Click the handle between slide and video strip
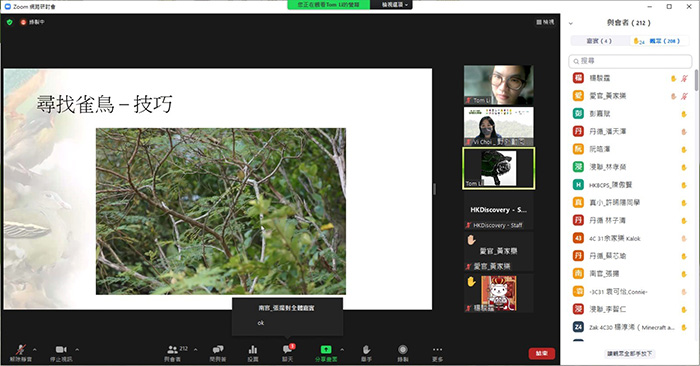This screenshot has height=366, width=700. 434,189
